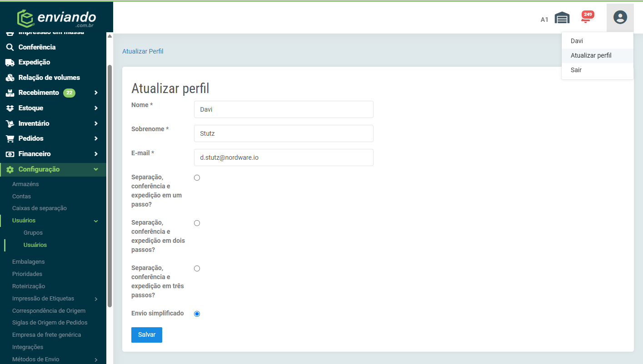
Task: Click the A1 warehouse label
Action: coord(544,20)
